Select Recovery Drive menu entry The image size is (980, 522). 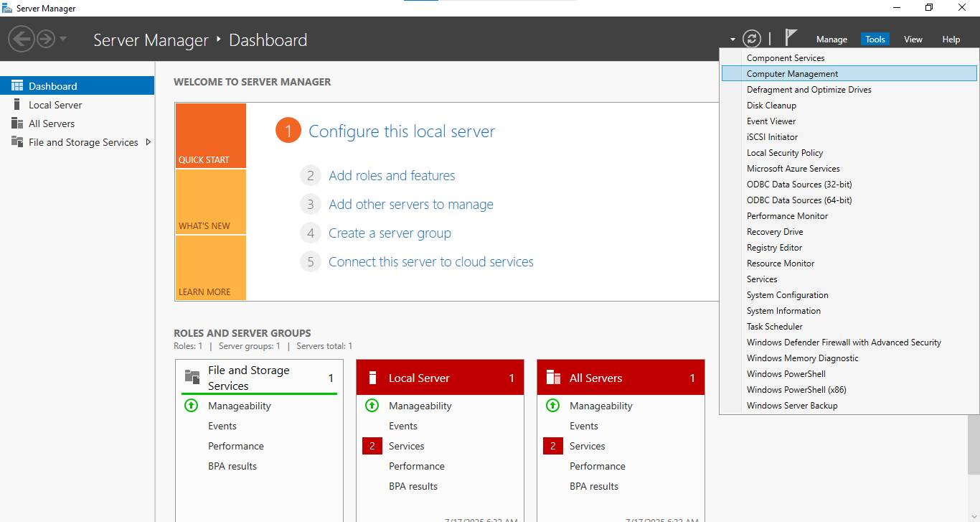(x=849, y=232)
